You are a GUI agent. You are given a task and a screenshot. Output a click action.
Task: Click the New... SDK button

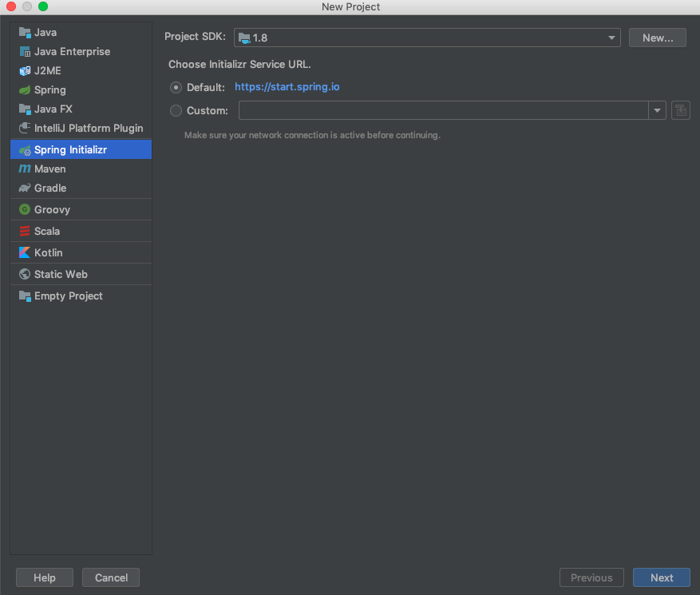[x=657, y=38]
